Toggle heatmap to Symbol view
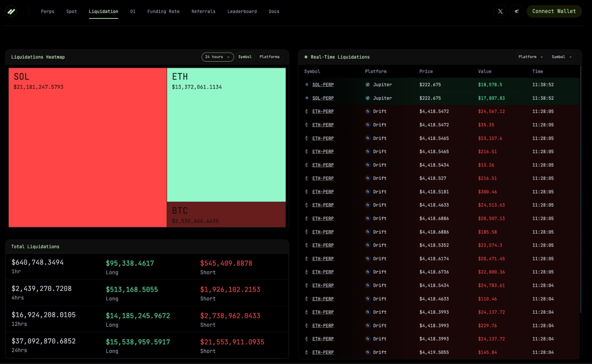592x364 pixels. (245, 57)
